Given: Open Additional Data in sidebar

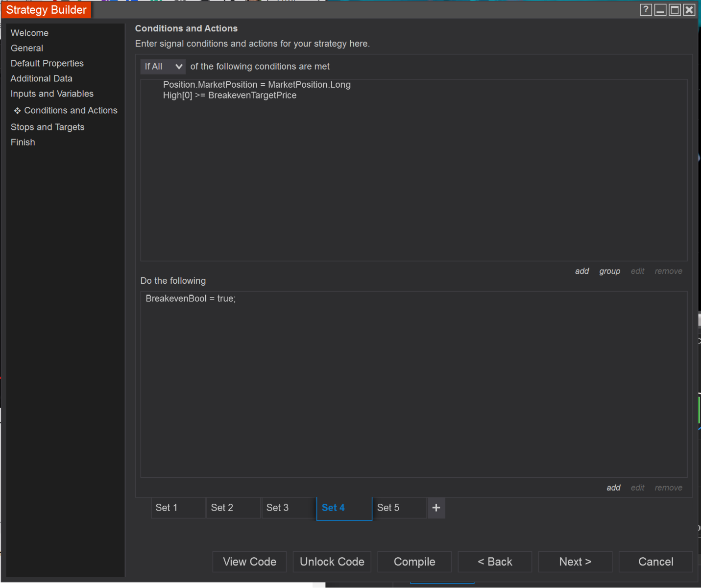Looking at the screenshot, I should click(42, 78).
